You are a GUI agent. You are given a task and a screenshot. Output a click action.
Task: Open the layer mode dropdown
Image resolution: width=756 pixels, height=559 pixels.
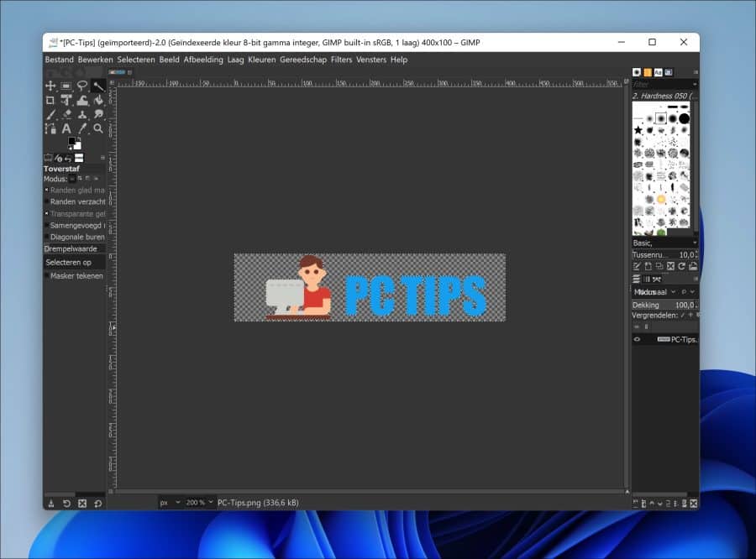(x=654, y=292)
